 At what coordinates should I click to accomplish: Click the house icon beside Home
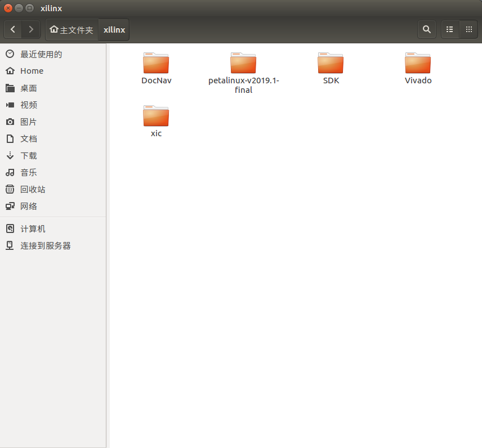point(10,71)
